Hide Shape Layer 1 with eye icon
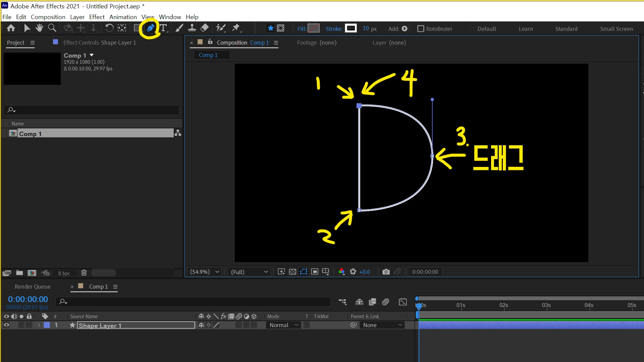Viewport: 644px width, 362px height. 6,325
